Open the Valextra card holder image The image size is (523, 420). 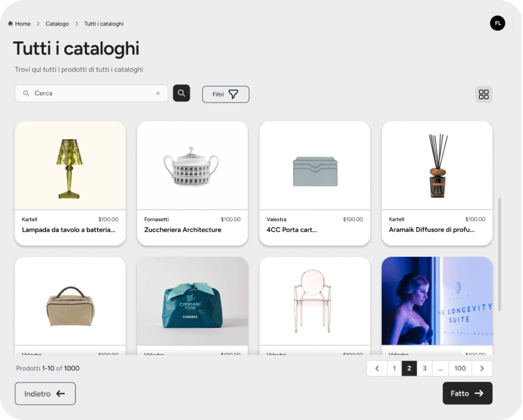pyautogui.click(x=314, y=166)
